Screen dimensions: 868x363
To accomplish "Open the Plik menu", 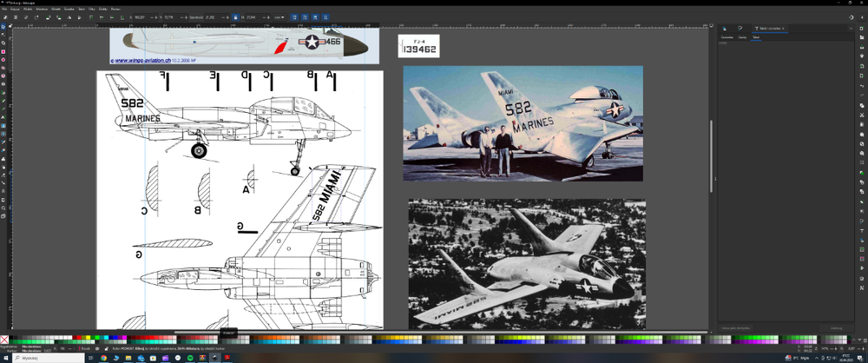I will tap(4, 9).
